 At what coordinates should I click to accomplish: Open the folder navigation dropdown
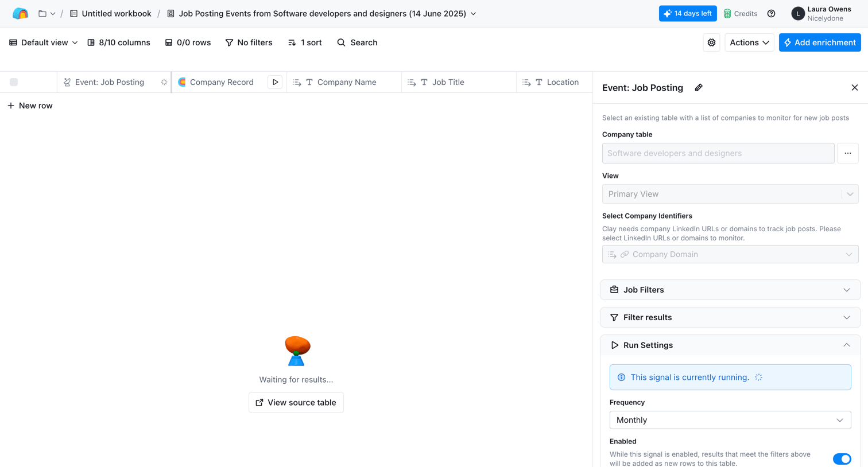pos(47,13)
